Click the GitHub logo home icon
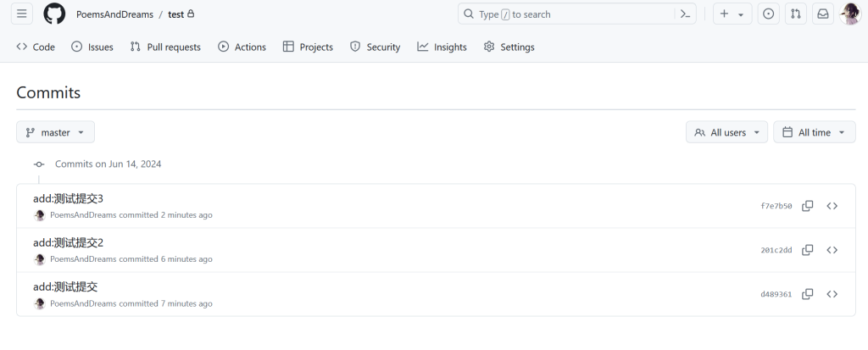 [x=54, y=14]
